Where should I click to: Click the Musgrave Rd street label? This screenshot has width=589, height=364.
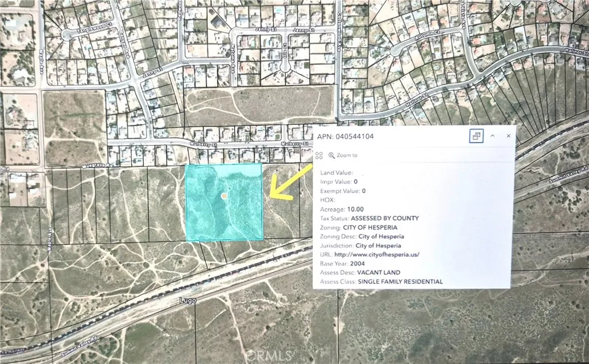coord(98,166)
